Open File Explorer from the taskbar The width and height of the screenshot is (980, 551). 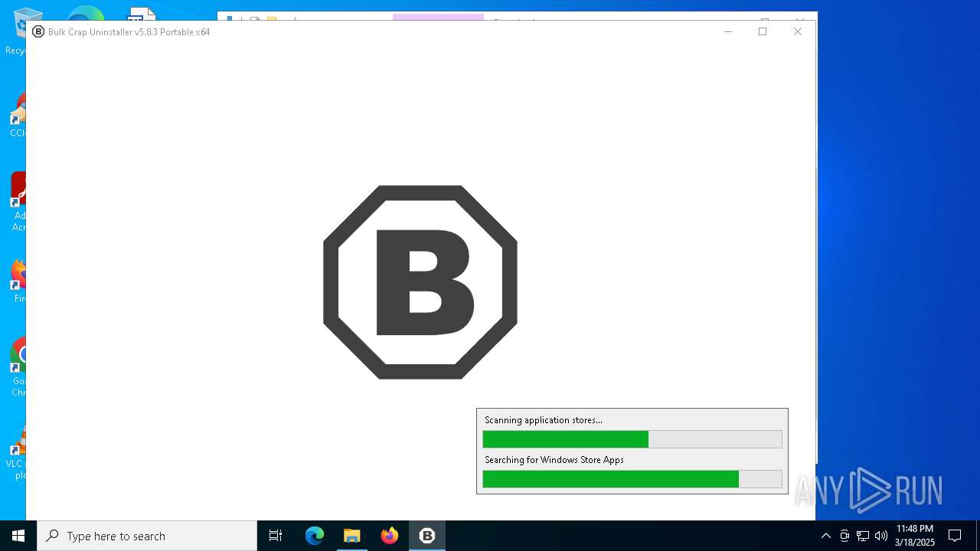coord(352,536)
